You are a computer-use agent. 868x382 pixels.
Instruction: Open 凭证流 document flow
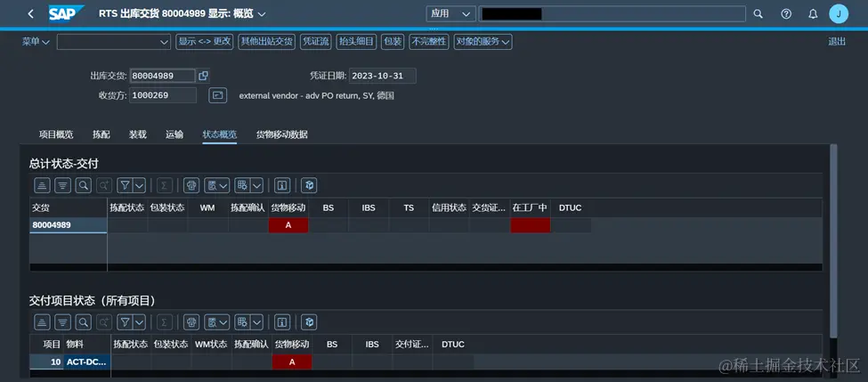pyautogui.click(x=315, y=42)
